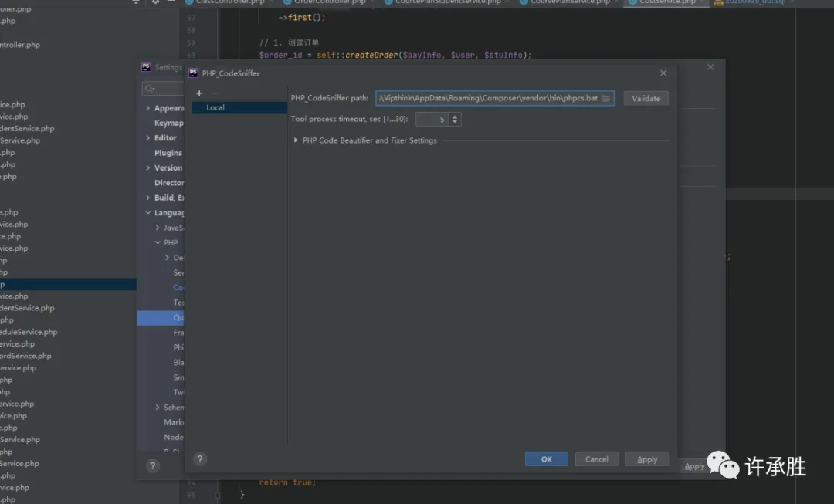
Task: Expand the JavaScript settings node
Action: pos(158,228)
